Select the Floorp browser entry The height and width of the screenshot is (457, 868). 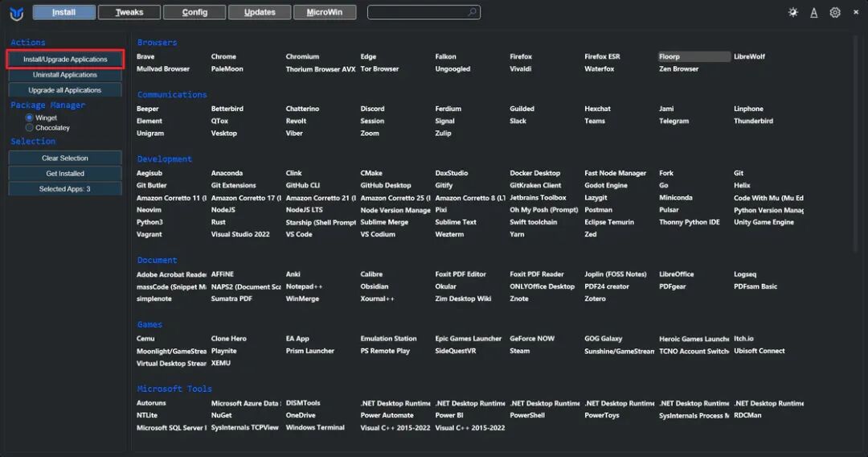[x=694, y=56]
